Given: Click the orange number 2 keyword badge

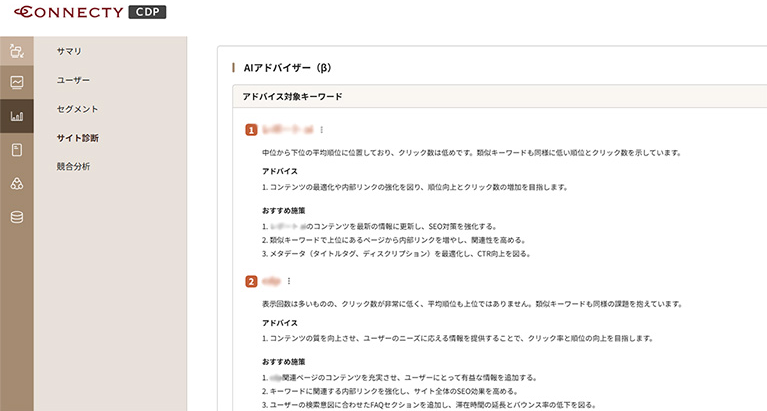Looking at the screenshot, I should (251, 281).
